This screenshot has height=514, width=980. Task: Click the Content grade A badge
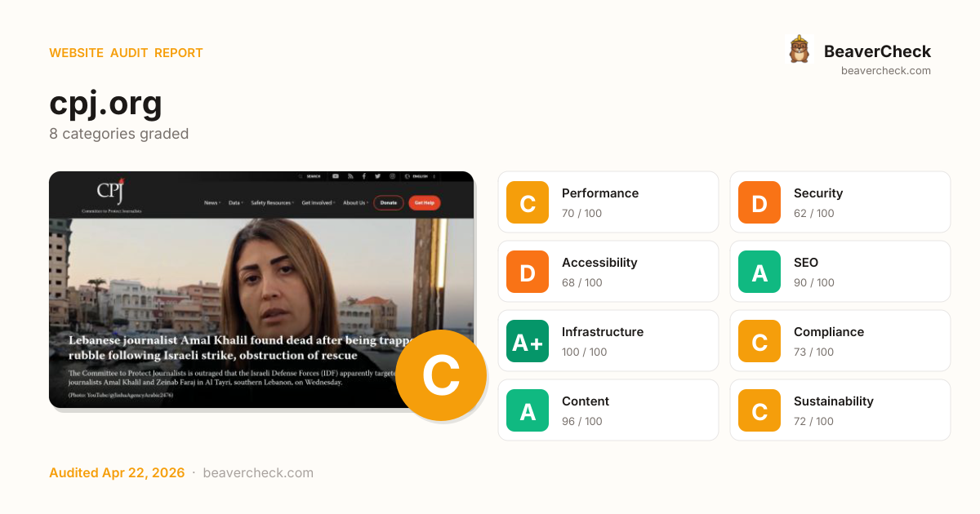(x=528, y=410)
